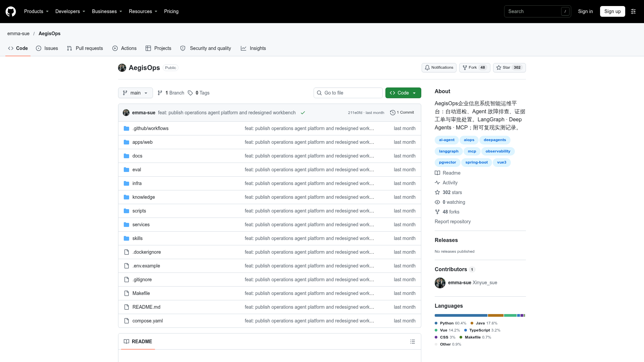Expand the Developers menu
Screen dimensions: 644x362
click(70, 11)
